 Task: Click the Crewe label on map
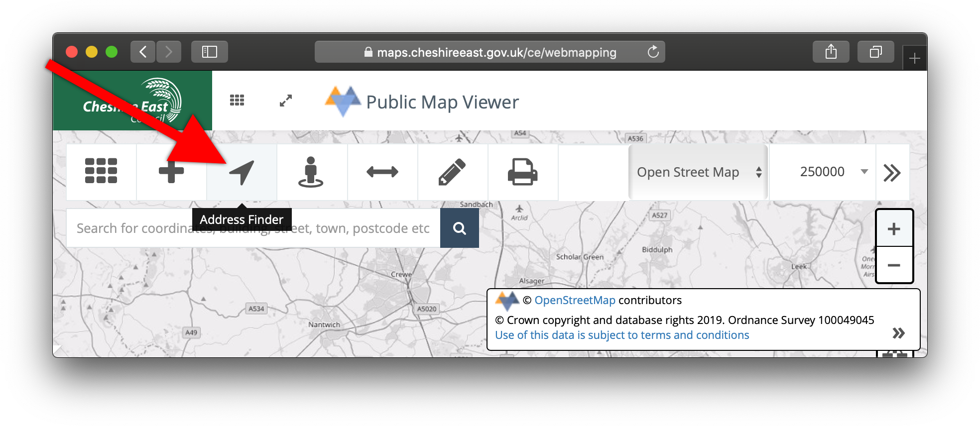coord(401,274)
